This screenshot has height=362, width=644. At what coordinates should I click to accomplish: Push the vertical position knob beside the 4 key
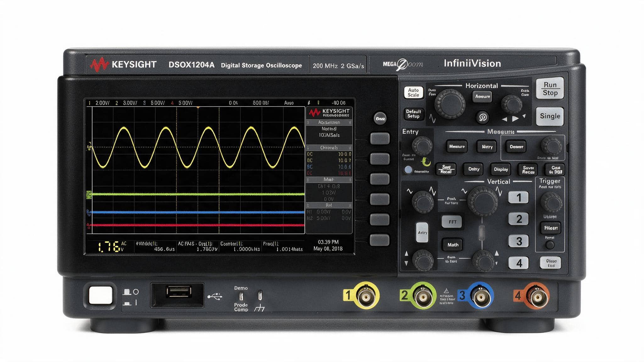483,261
